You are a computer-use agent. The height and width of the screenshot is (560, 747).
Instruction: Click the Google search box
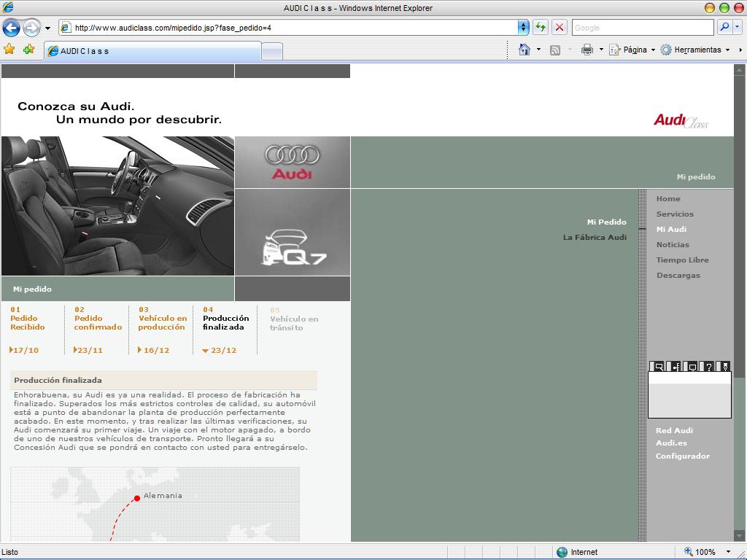(643, 28)
